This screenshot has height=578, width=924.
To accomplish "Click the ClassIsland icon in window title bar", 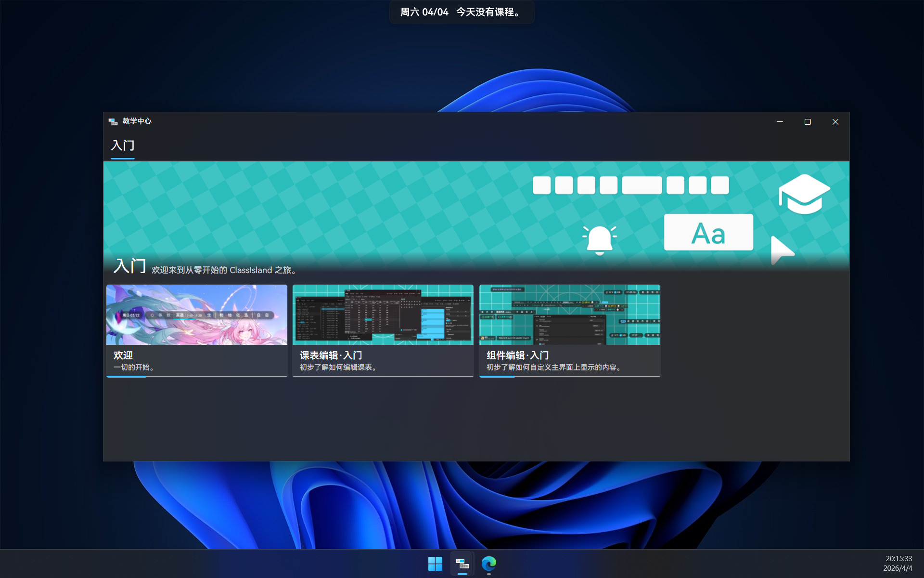I will click(113, 121).
